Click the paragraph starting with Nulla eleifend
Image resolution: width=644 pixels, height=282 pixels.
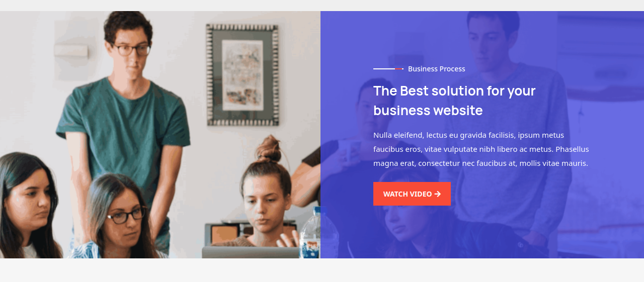click(x=481, y=149)
